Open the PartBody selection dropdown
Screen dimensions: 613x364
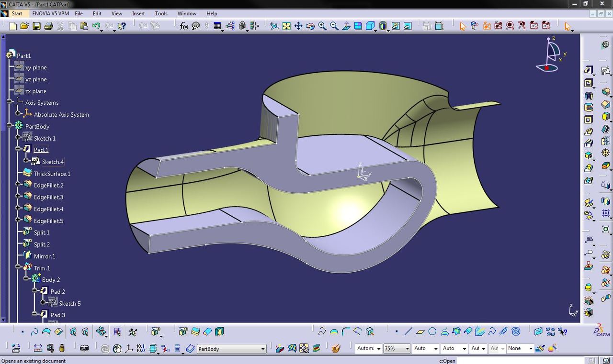(x=263, y=349)
